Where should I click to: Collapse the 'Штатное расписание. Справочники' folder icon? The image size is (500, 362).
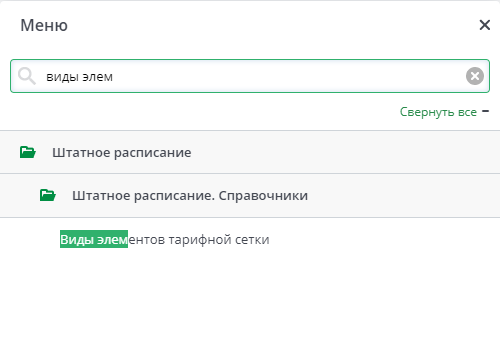pos(48,195)
